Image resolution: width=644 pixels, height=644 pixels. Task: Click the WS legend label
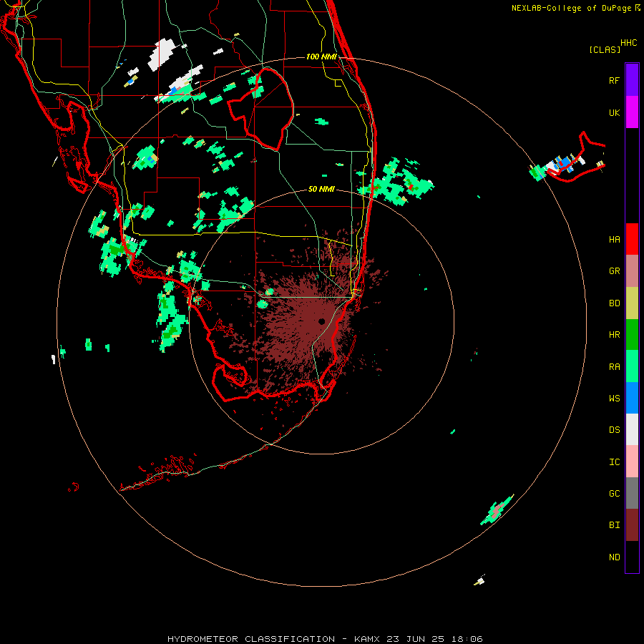pos(614,399)
